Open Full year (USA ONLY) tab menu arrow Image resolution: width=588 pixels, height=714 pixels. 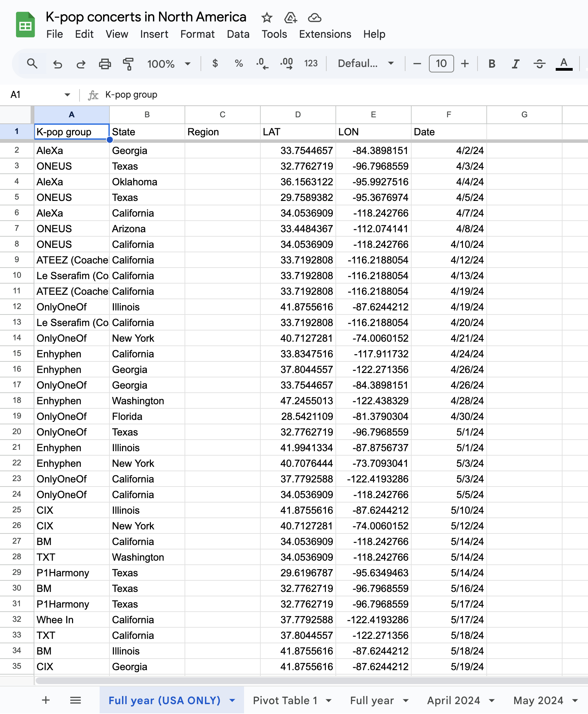coord(232,700)
